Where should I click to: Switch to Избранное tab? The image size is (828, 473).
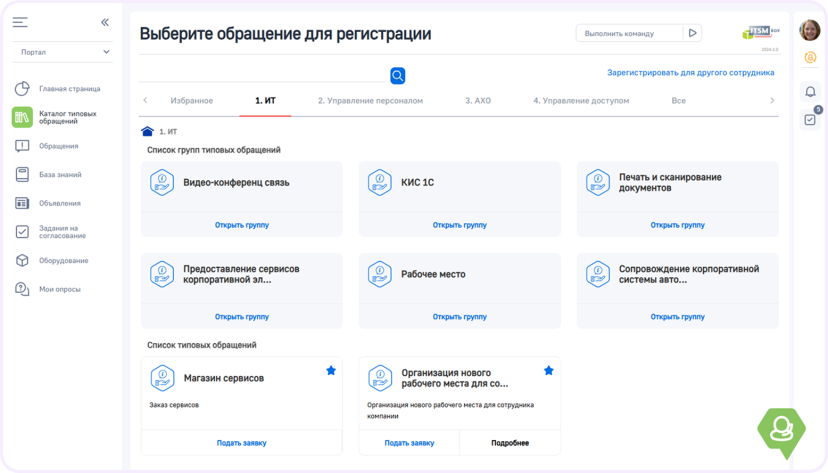pos(192,101)
